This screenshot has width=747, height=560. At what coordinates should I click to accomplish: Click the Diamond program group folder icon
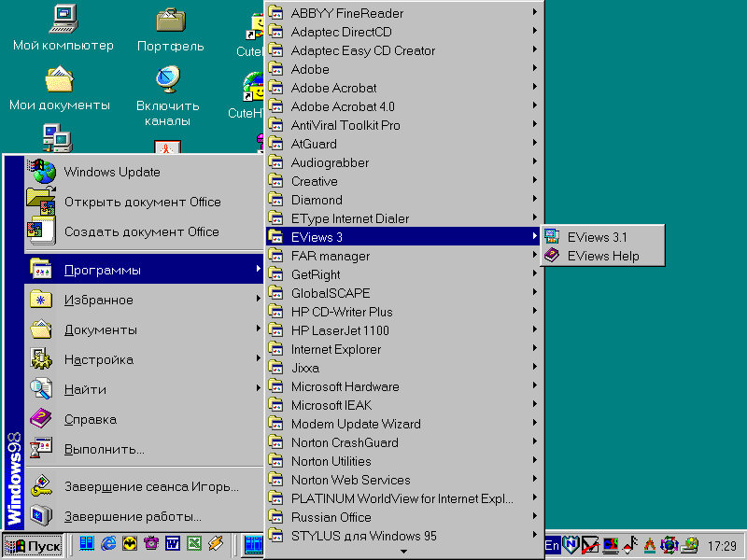[x=275, y=199]
